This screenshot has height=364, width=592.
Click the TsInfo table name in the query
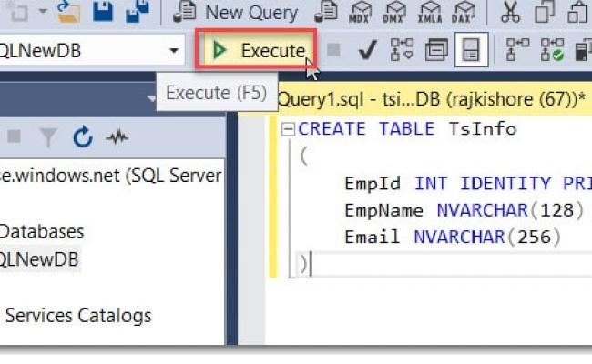point(482,129)
